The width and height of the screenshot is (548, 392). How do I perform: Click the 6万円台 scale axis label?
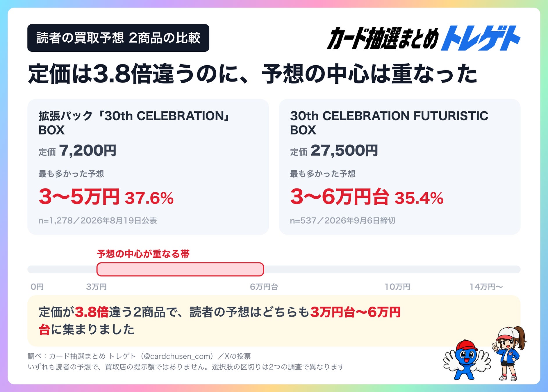pos(264,287)
